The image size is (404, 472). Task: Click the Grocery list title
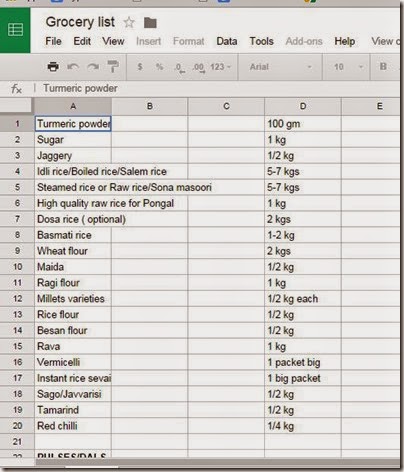(80, 22)
